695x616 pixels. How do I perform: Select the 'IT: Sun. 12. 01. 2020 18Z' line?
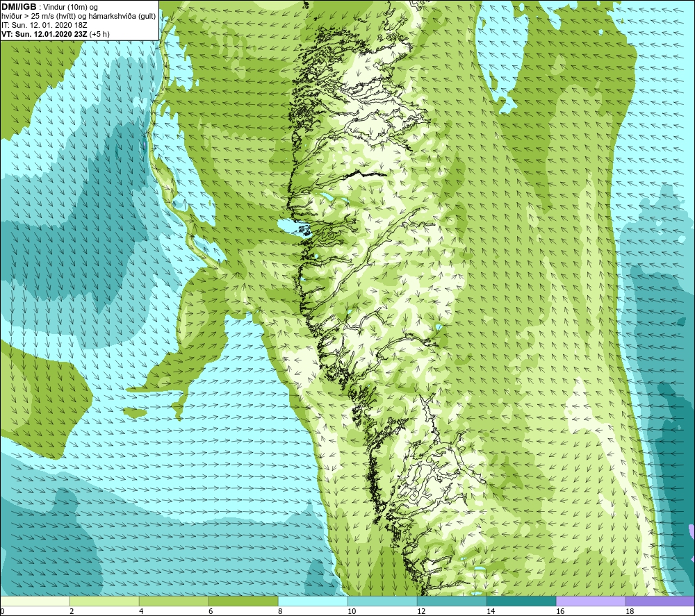click(x=44, y=25)
